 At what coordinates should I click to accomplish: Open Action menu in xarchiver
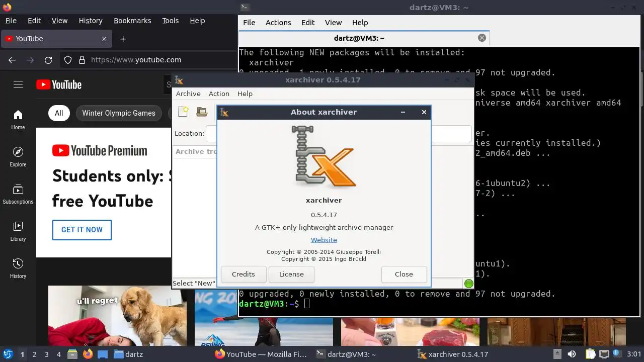[219, 94]
